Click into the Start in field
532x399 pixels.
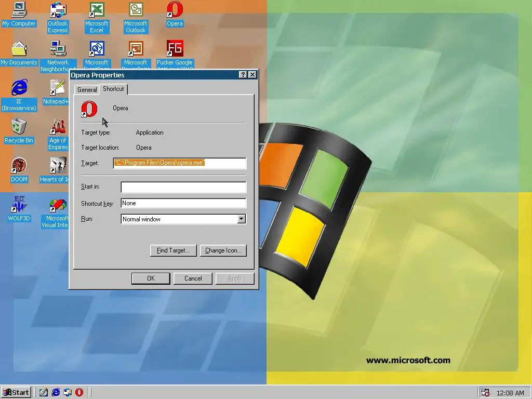183,187
